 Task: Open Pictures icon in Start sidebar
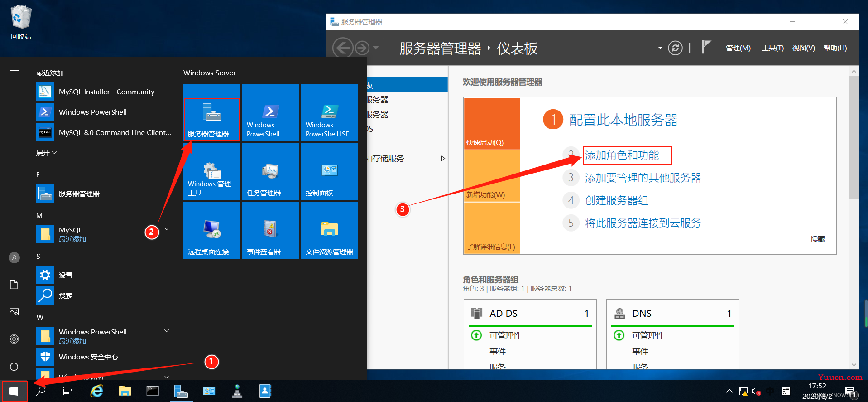[x=14, y=312]
